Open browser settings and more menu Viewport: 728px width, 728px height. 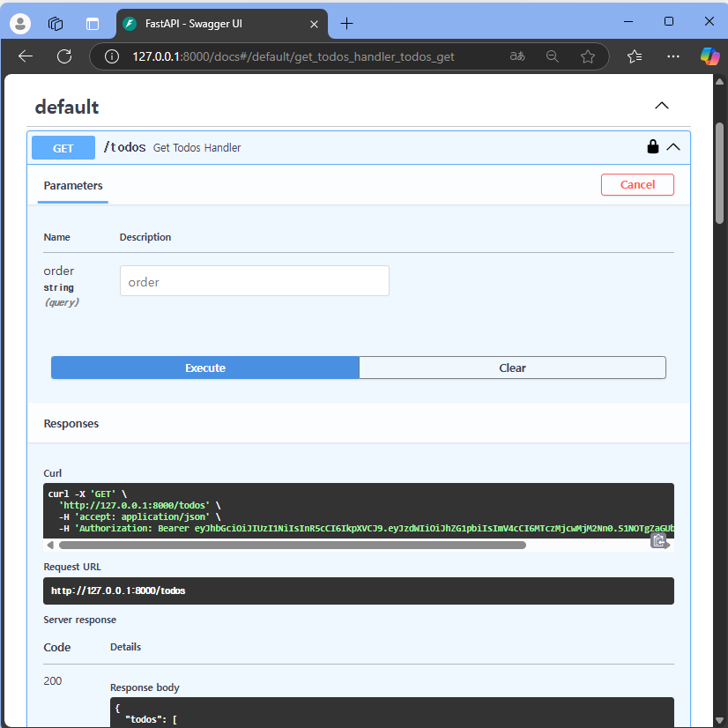[x=672, y=56]
